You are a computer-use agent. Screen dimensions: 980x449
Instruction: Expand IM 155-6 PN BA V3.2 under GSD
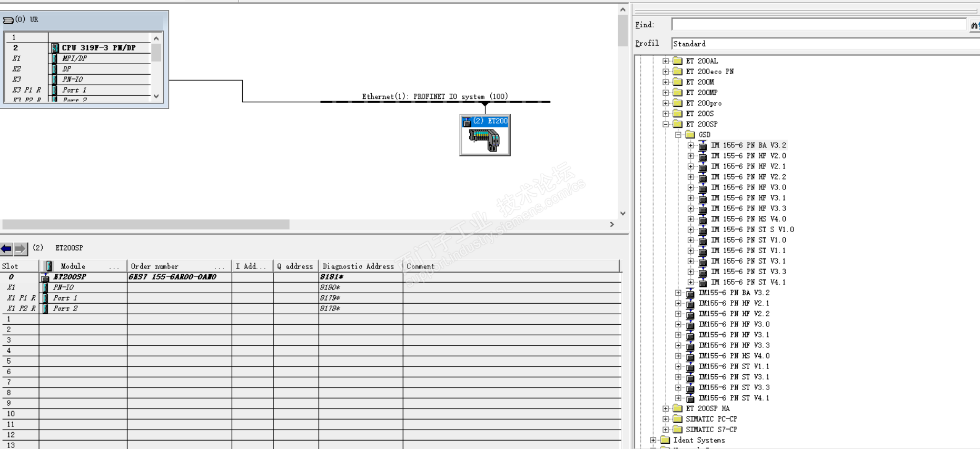click(691, 145)
